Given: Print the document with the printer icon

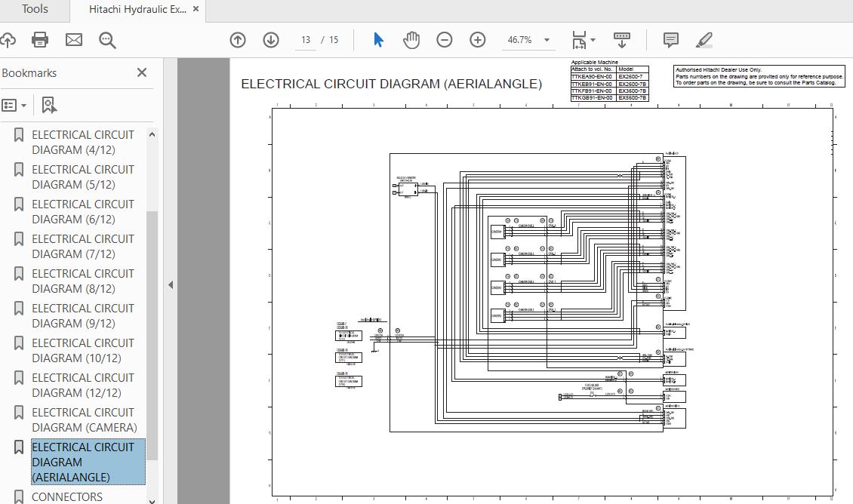Looking at the screenshot, I should pyautogui.click(x=40, y=40).
